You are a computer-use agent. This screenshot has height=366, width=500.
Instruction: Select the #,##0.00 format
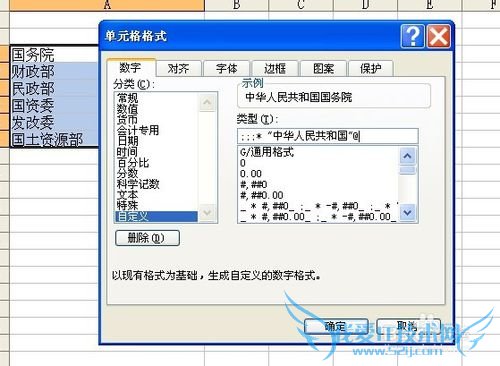[318, 195]
